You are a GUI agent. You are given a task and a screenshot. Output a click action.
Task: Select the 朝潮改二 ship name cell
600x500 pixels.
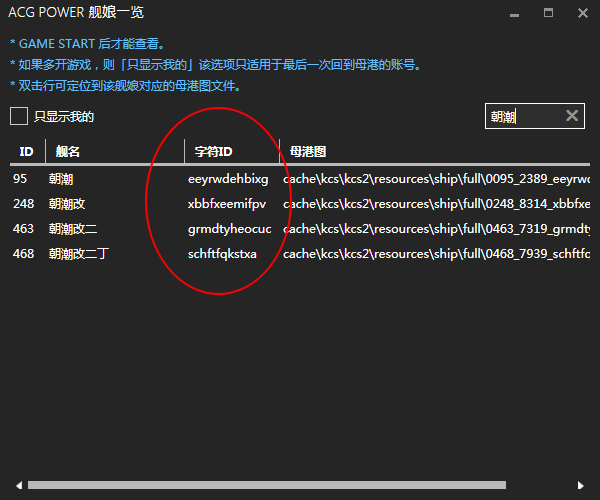[x=73, y=229]
